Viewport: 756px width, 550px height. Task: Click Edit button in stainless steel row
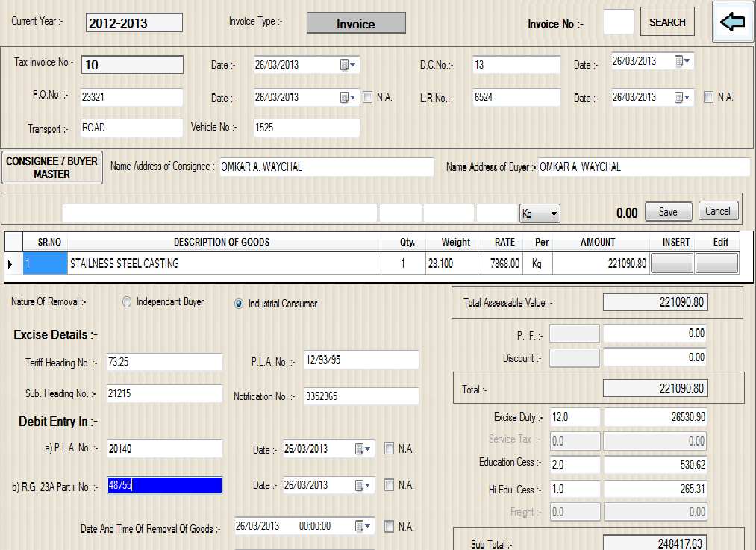(716, 263)
